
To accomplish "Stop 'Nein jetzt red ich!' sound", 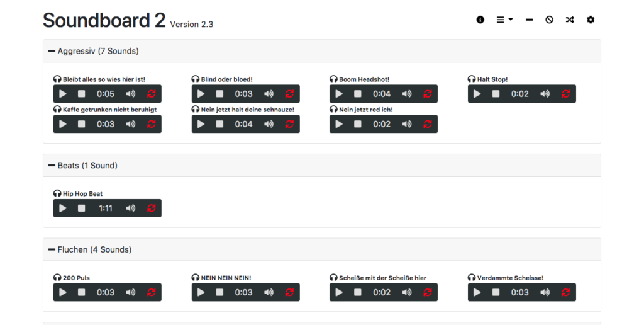I will (x=357, y=124).
